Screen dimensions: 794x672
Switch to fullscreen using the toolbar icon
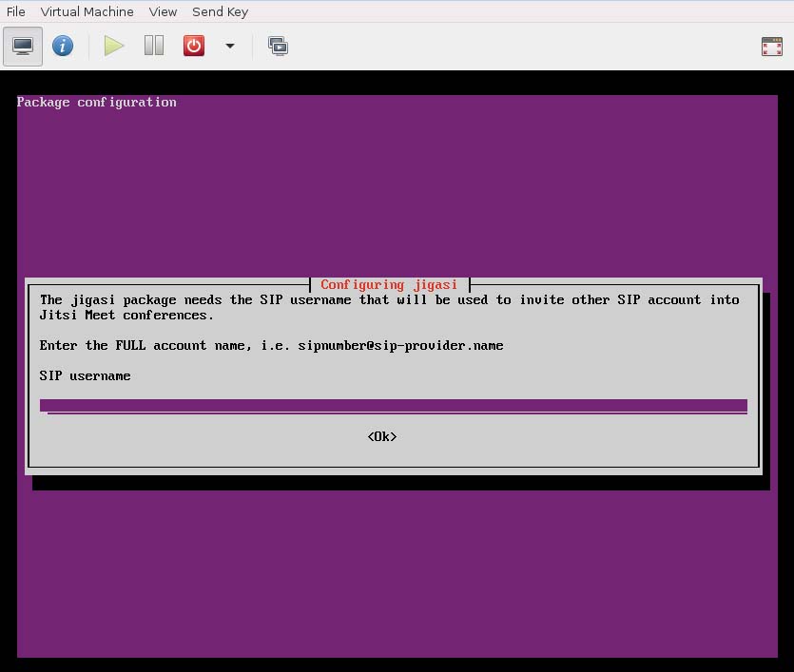pos(772,47)
